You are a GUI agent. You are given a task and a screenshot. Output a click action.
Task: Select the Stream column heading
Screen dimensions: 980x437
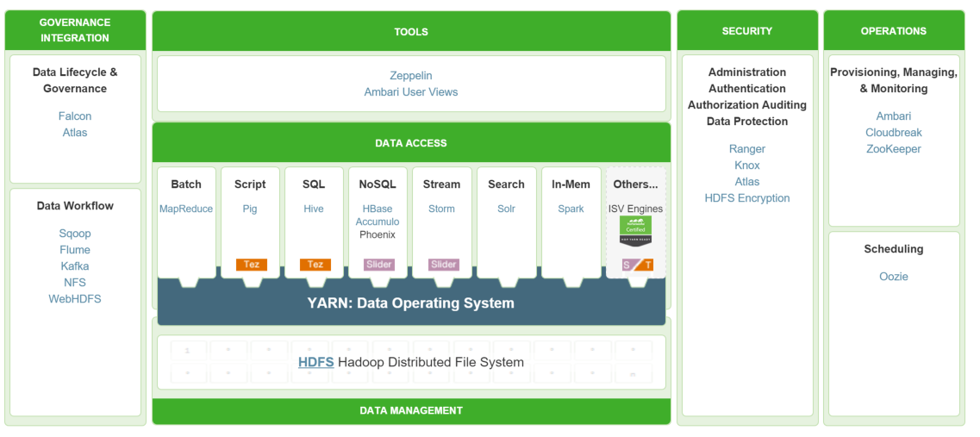point(442,184)
